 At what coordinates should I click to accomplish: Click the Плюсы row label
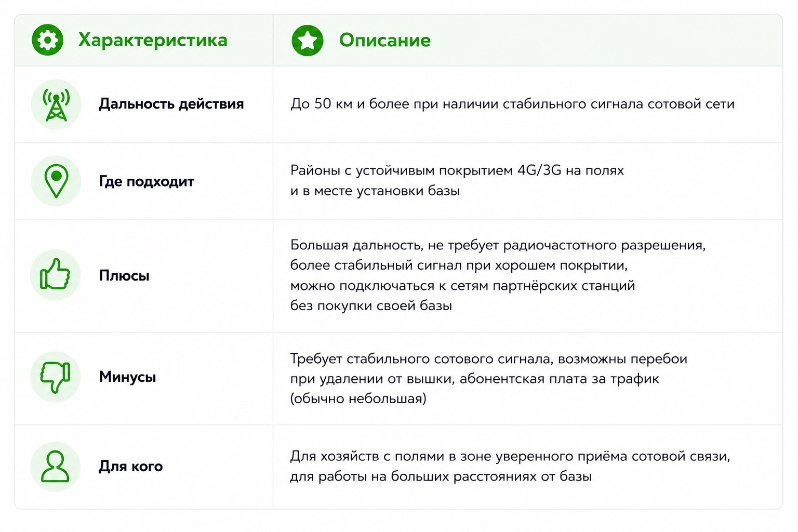[124, 275]
